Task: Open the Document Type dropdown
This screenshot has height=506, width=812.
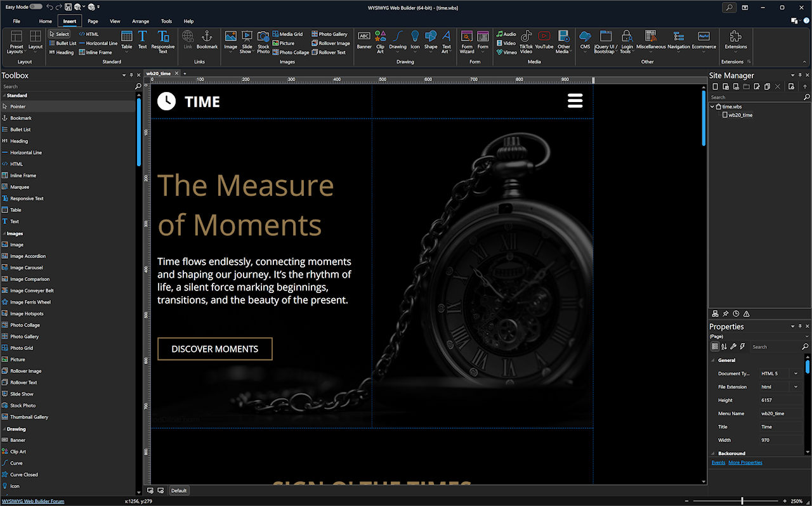Action: pos(796,373)
